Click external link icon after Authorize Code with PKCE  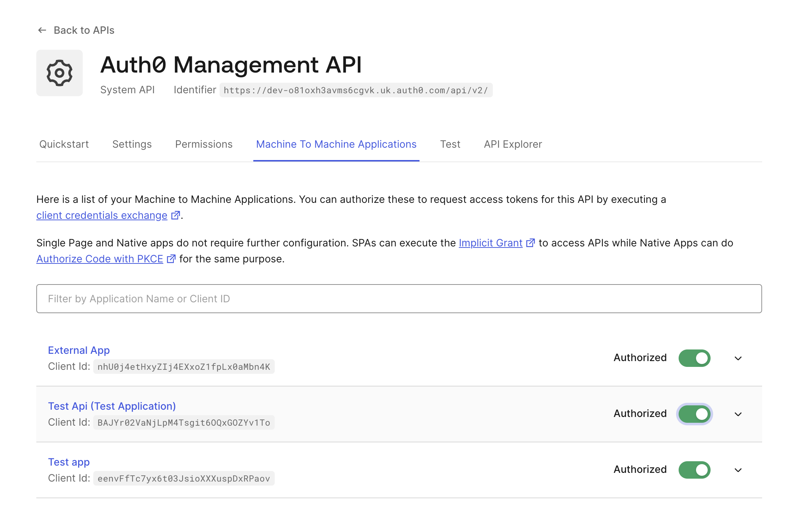171,259
